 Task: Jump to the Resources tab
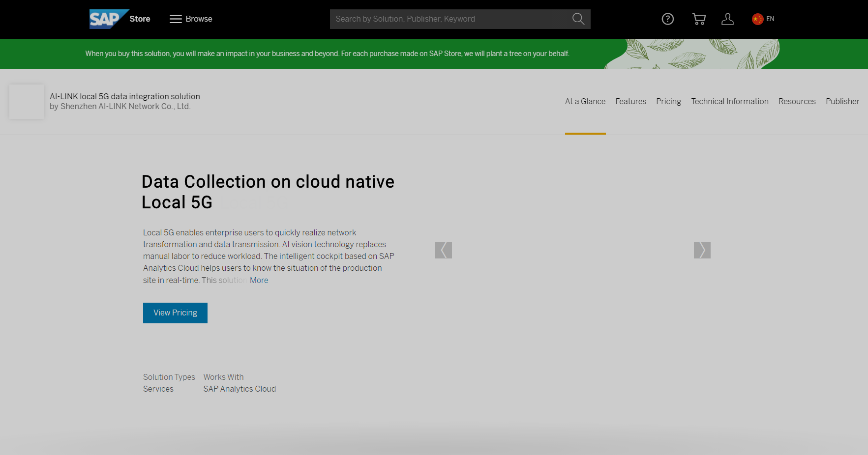pyautogui.click(x=797, y=102)
